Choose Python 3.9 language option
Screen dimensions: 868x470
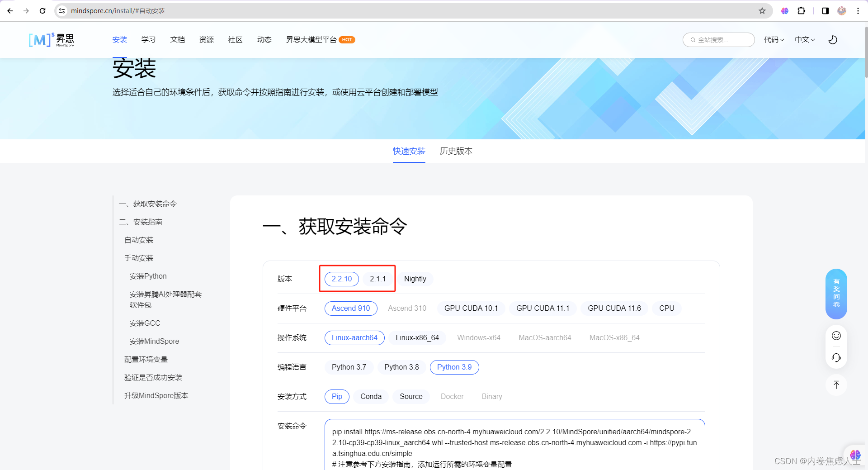click(x=454, y=367)
